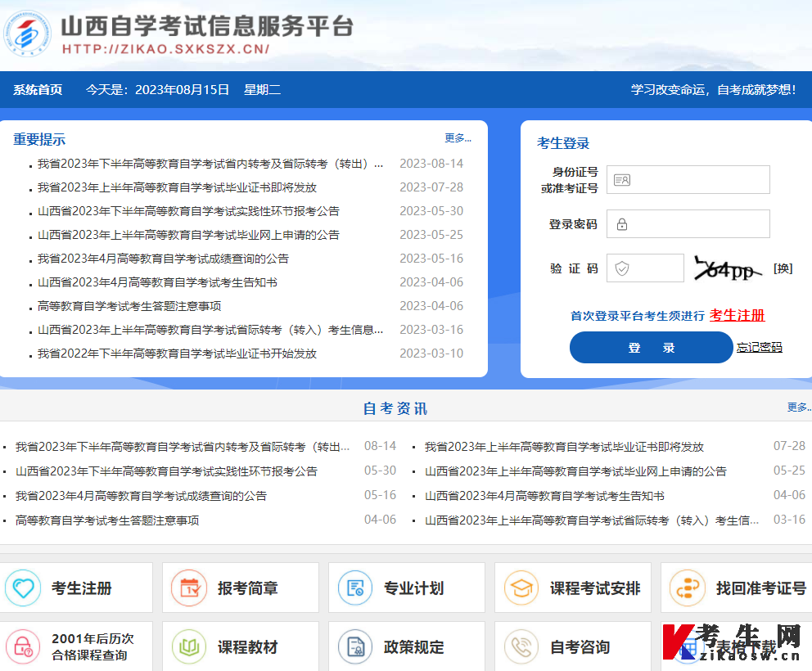Open notice 我省2023年下半年...省内转考及省际转考 in 重要提示
812x671 pixels.
click(x=210, y=164)
